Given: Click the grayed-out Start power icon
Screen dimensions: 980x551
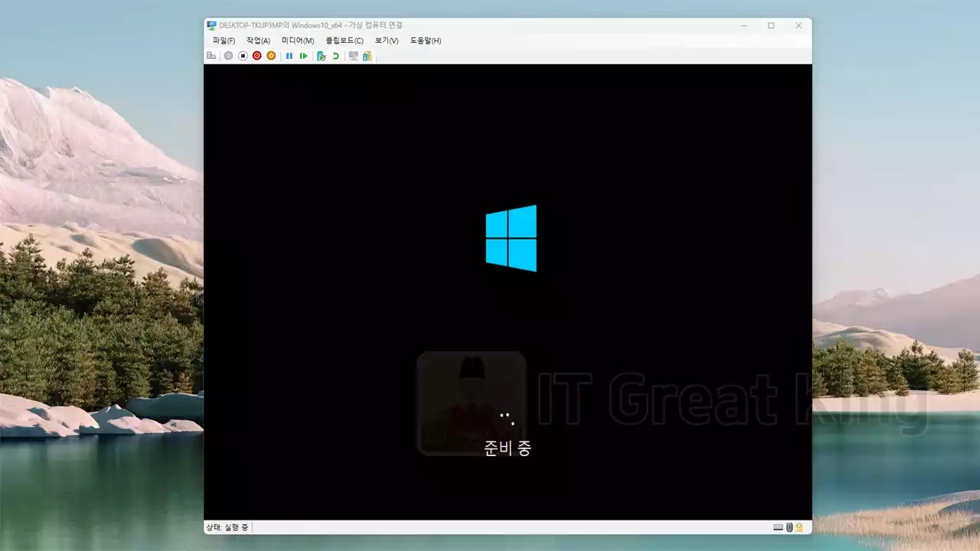Looking at the screenshot, I should pyautogui.click(x=228, y=56).
